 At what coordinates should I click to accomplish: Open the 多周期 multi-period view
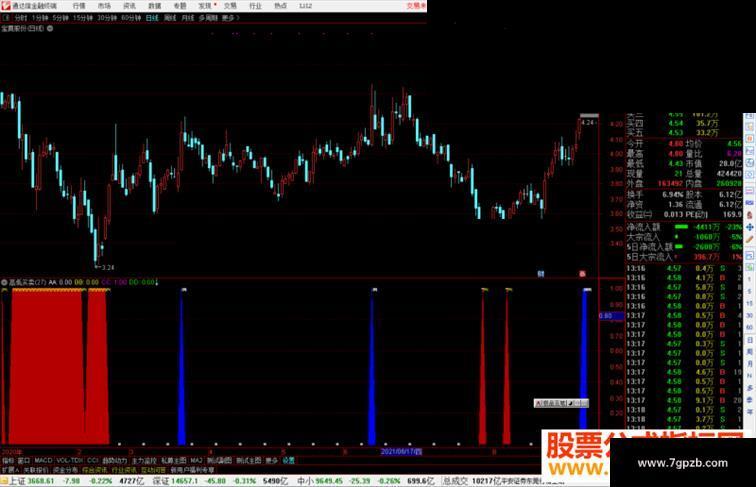pyautogui.click(x=208, y=18)
